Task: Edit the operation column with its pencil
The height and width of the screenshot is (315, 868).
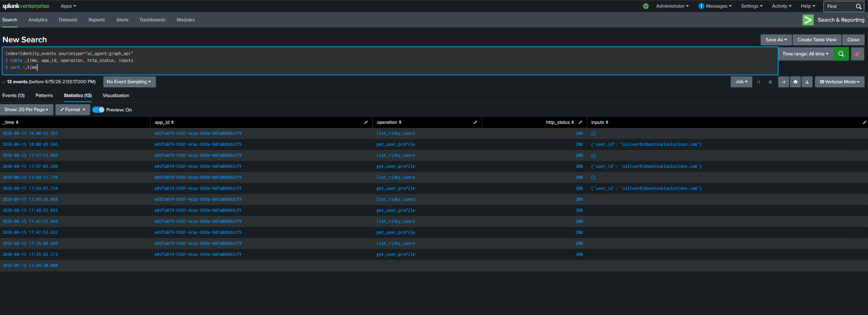Action: point(475,122)
